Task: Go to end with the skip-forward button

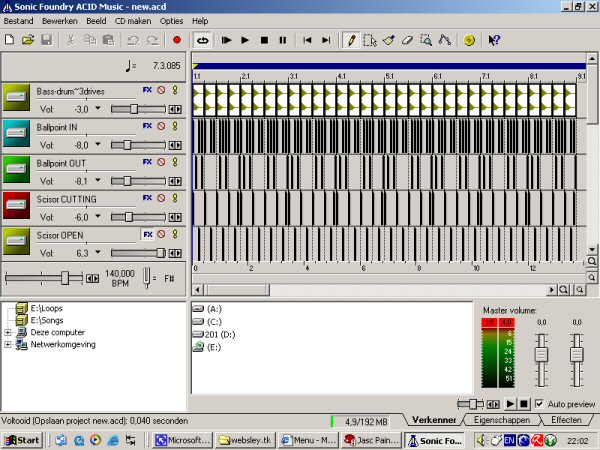Action: [326, 40]
